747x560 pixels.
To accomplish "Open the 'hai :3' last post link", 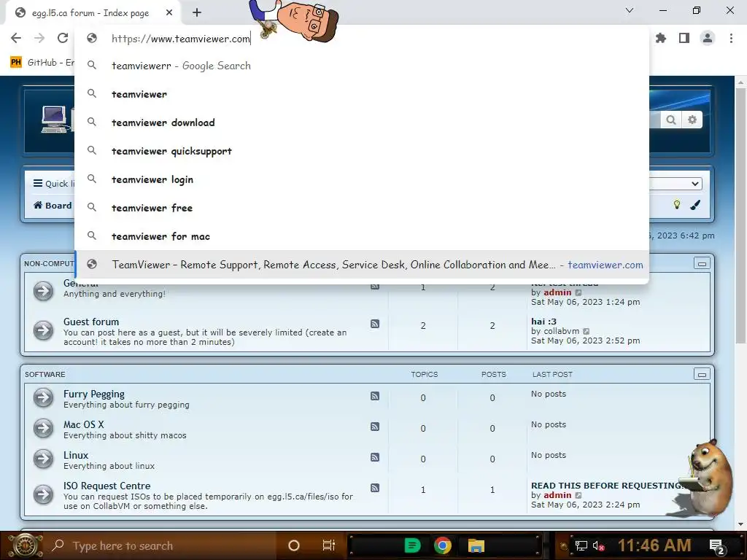I will (543, 322).
